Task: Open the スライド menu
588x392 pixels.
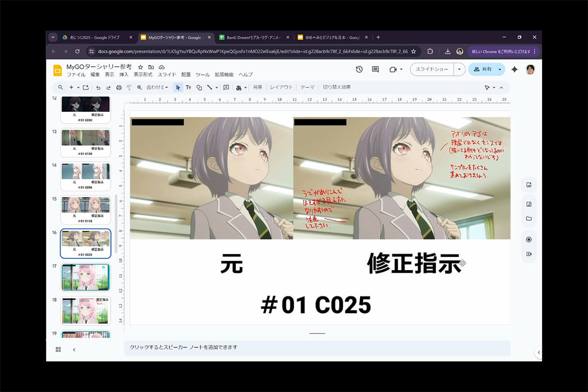Action: [166, 75]
